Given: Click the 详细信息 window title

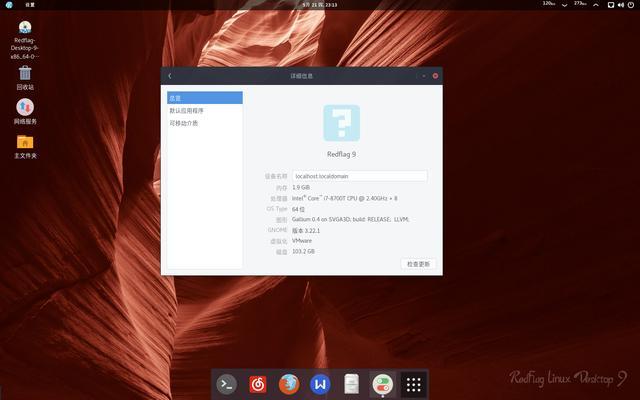Looking at the screenshot, I should tap(302, 76).
